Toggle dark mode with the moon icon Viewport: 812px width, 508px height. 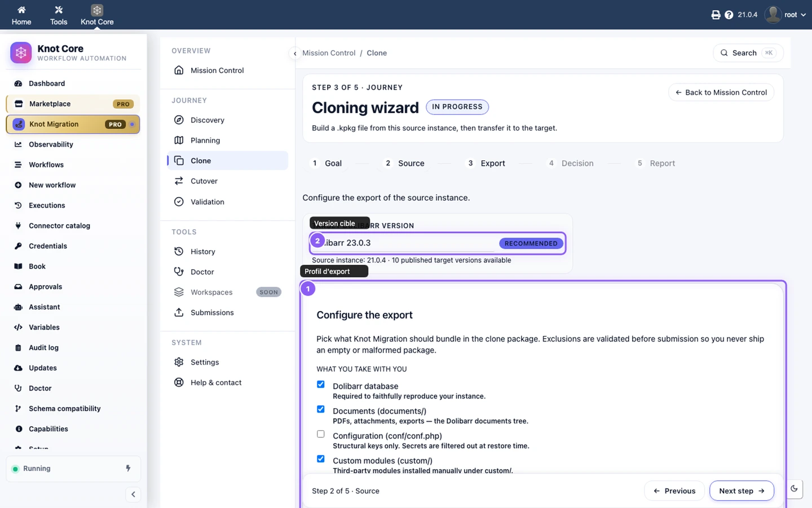[x=794, y=489]
